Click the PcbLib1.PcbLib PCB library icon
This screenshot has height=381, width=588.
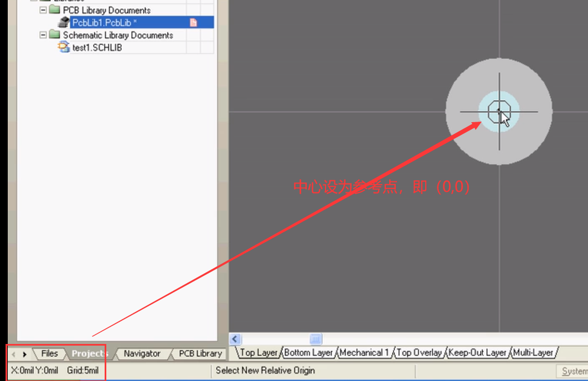[x=64, y=22]
